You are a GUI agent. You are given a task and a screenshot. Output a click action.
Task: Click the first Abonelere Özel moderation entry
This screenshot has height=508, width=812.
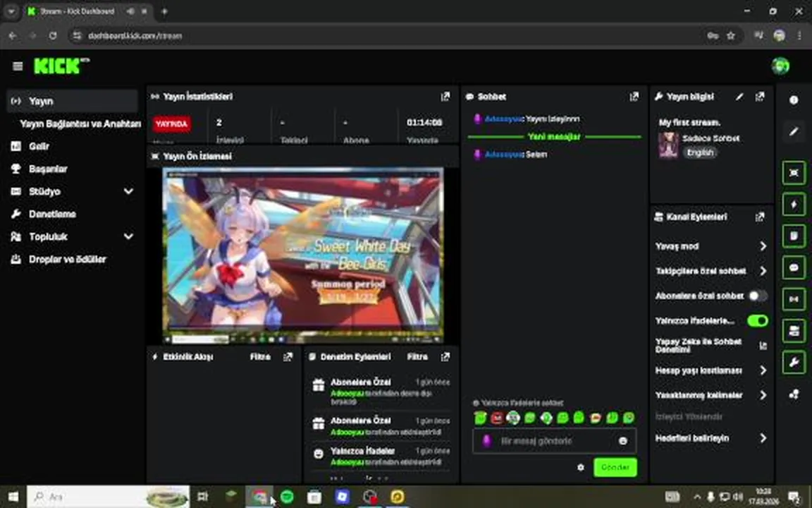click(x=381, y=392)
